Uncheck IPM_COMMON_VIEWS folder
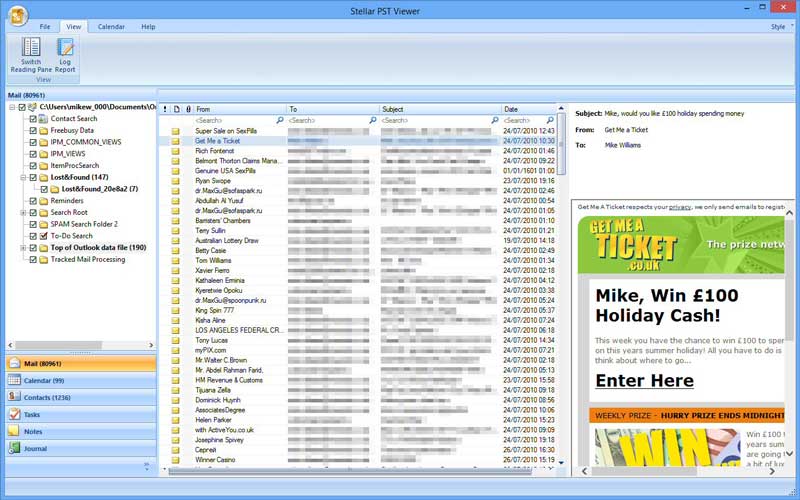 click(33, 142)
